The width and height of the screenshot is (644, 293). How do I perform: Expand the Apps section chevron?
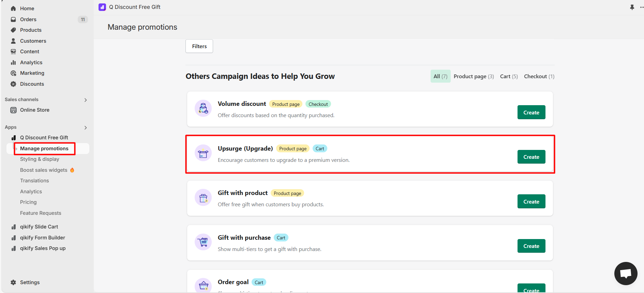86,128
